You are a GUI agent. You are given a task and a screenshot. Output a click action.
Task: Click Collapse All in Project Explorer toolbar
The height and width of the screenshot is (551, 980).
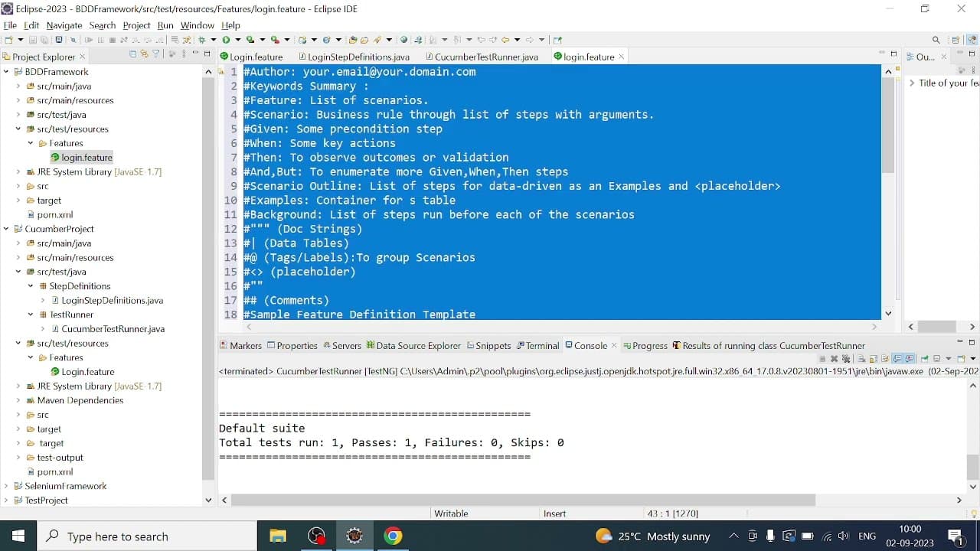[133, 54]
